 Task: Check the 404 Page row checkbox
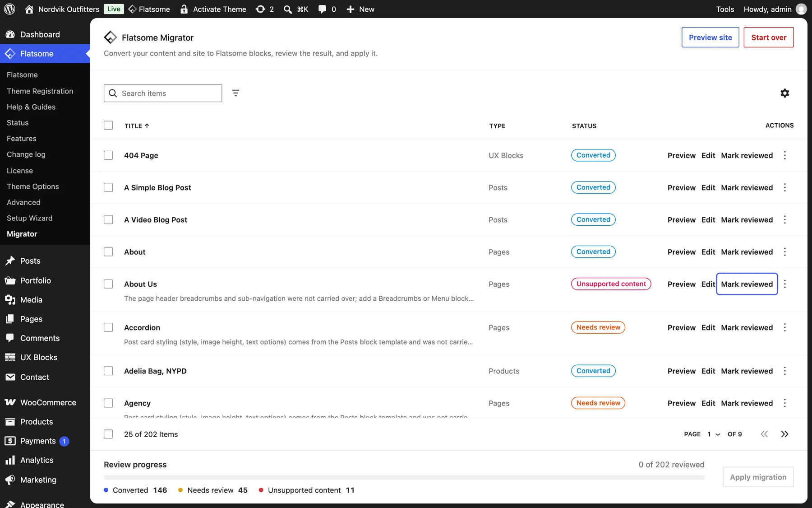pyautogui.click(x=108, y=155)
